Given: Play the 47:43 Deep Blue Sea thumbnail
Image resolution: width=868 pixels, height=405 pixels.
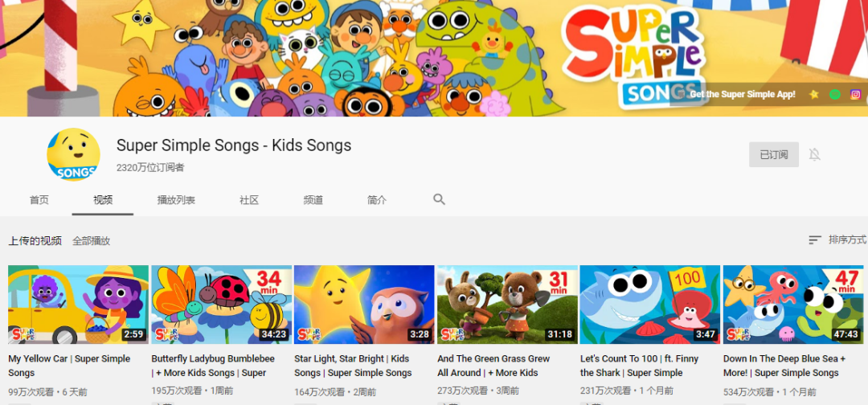Looking at the screenshot, I should pyautogui.click(x=793, y=305).
